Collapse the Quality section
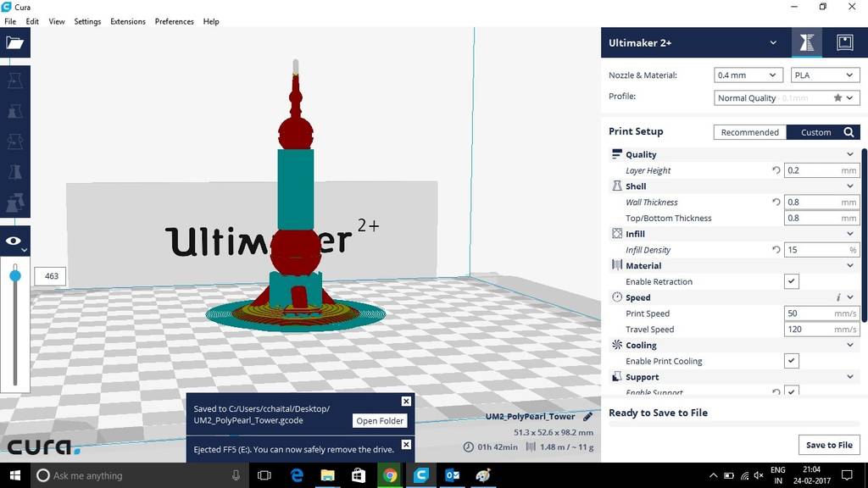The image size is (868, 488). (849, 154)
